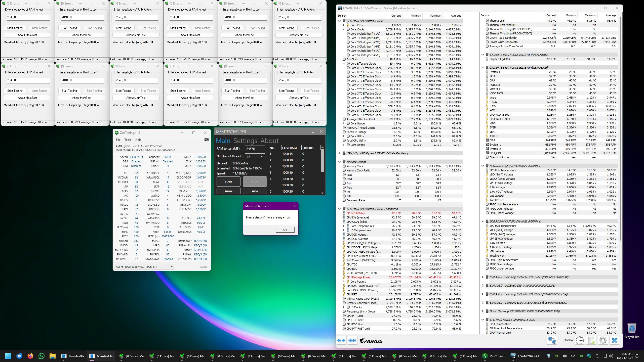
Task: Open HWiNFO sensor settings gear icon
Action: coord(603,340)
